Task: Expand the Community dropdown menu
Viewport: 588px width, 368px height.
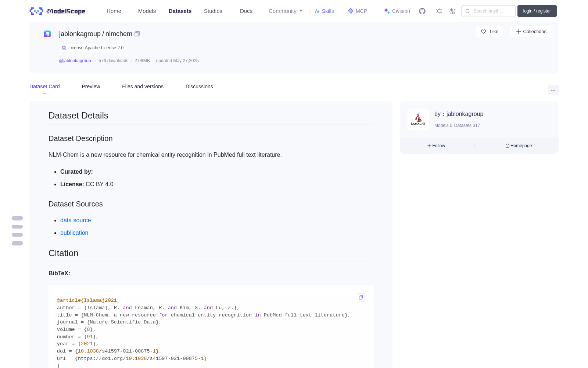Action: tap(286, 11)
